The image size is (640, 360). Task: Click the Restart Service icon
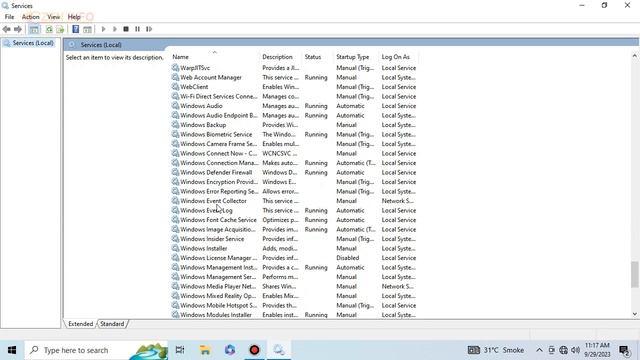coord(149,29)
